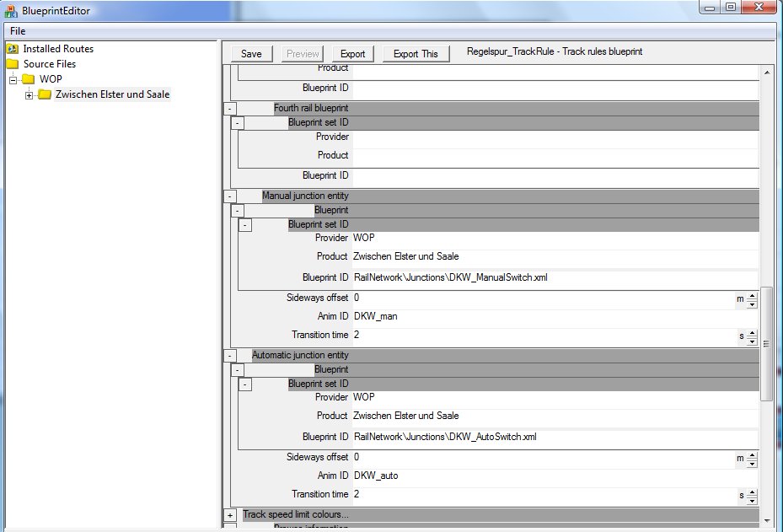Image resolution: width=783 pixels, height=532 pixels.
Task: Click the Zwischen Elster und Saale folder icon
Action: point(45,94)
